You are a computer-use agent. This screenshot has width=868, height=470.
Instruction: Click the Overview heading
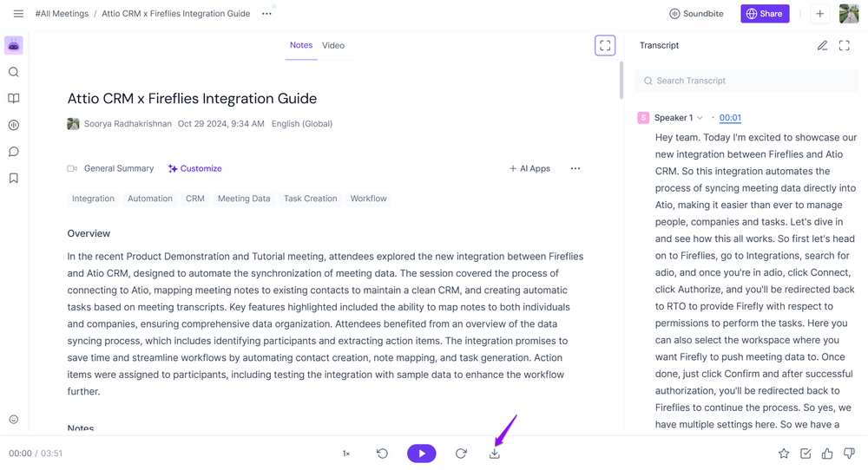tap(89, 233)
